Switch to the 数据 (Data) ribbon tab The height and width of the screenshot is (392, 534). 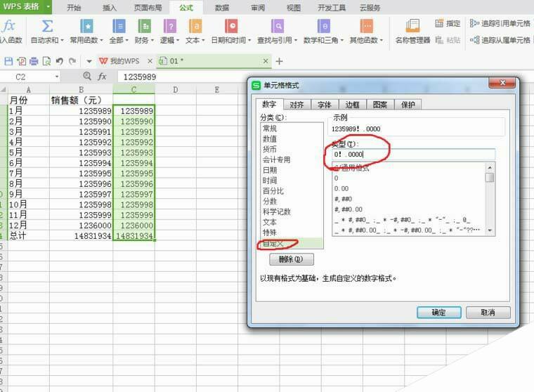click(x=222, y=8)
